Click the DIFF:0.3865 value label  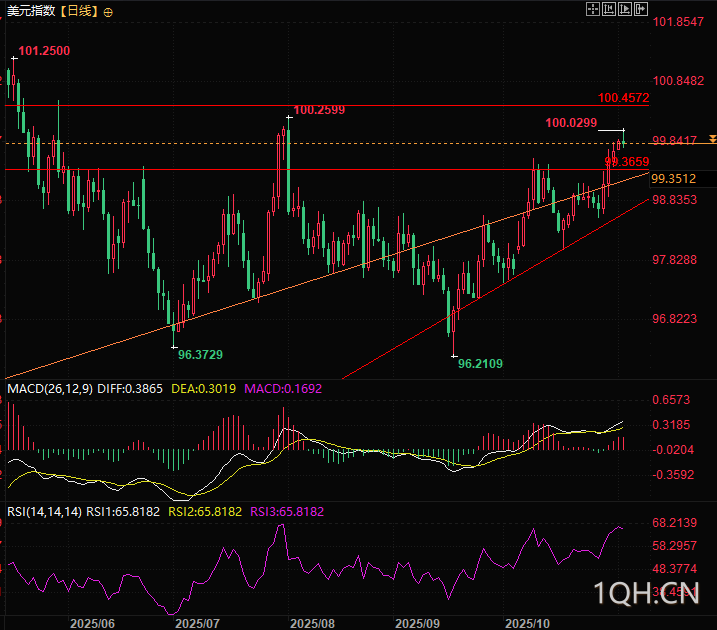[133, 388]
